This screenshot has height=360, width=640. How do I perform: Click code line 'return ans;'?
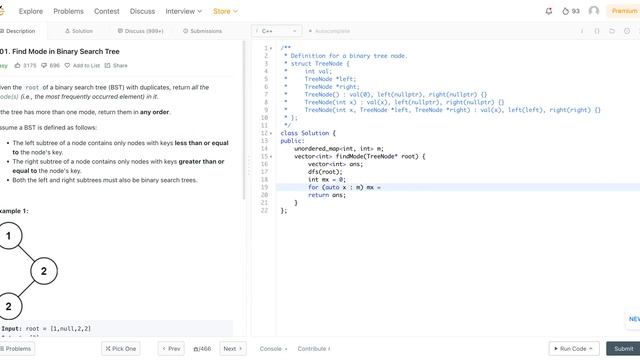[x=327, y=195]
